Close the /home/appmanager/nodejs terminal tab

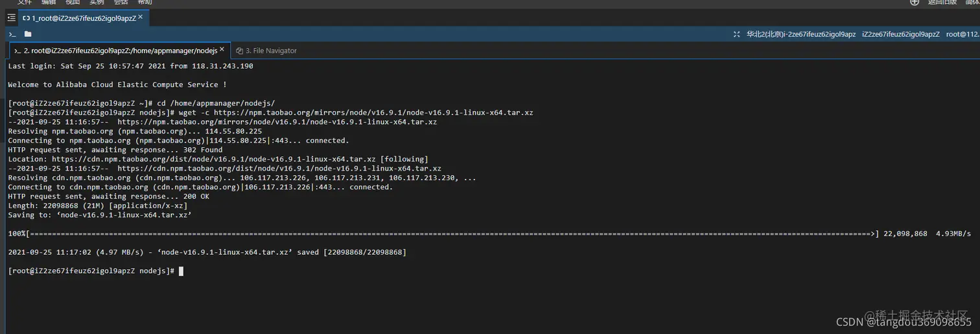222,49
